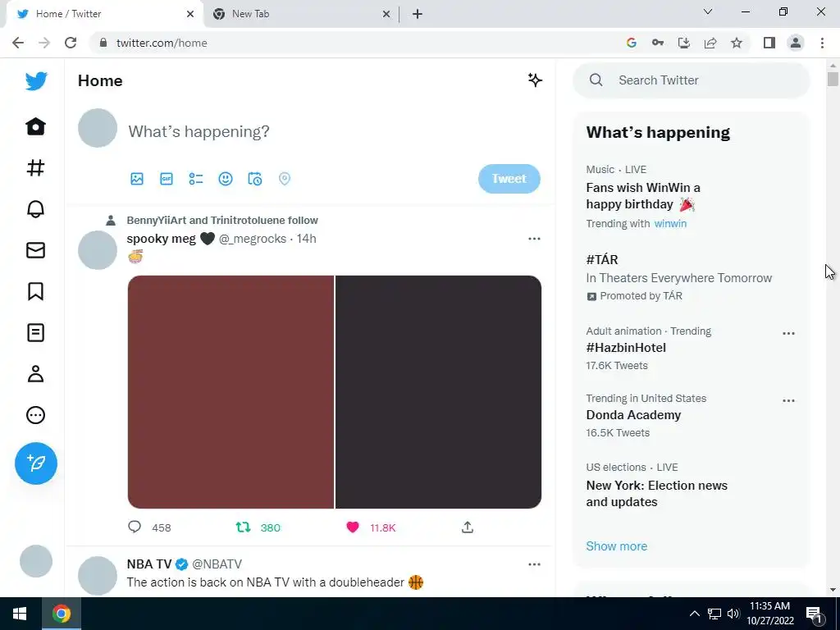840x630 pixels.
Task: Open the winwin trending link
Action: [x=670, y=223]
